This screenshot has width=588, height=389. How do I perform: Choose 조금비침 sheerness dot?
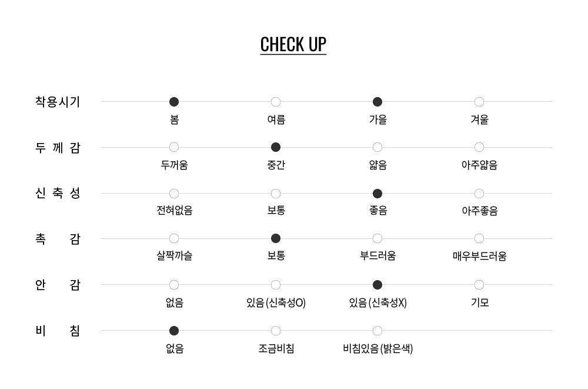[x=276, y=331]
